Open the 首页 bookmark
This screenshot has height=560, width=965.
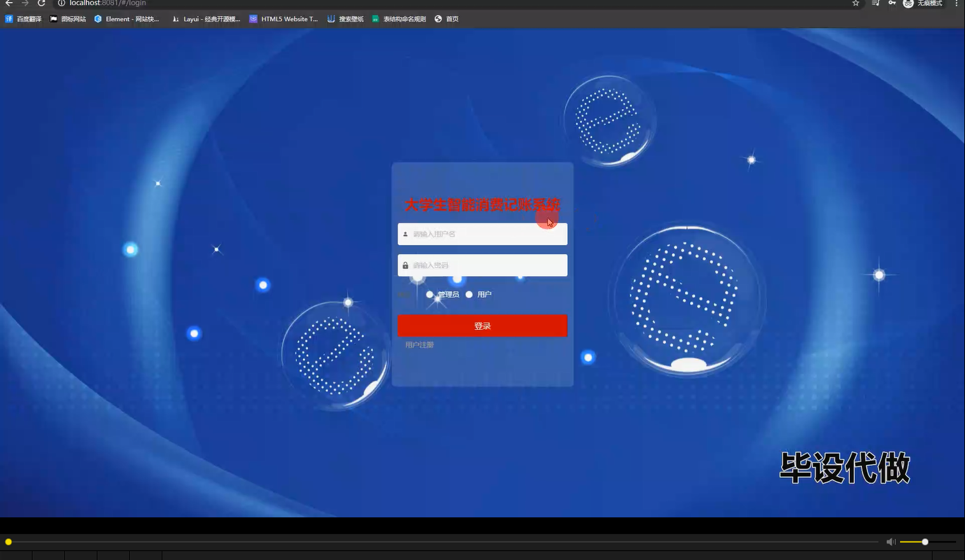[447, 19]
